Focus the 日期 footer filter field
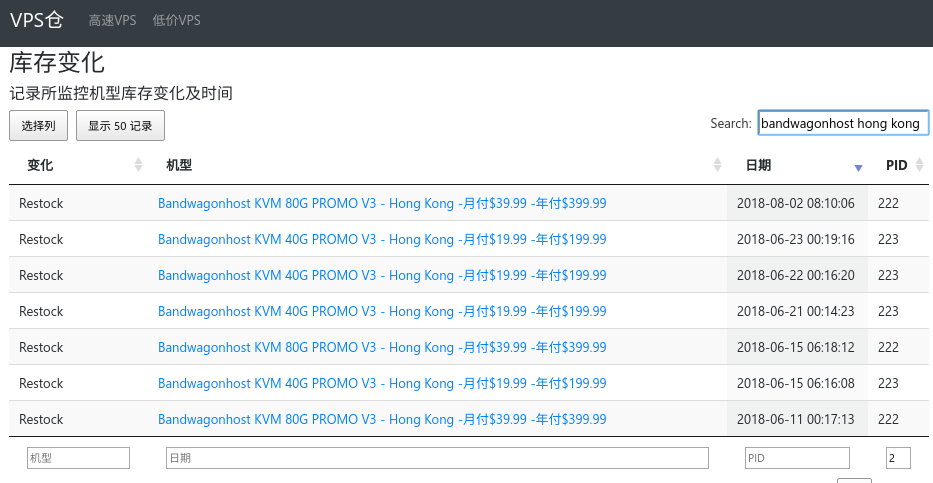Image resolution: width=933 pixels, height=483 pixels. pyautogui.click(x=437, y=458)
